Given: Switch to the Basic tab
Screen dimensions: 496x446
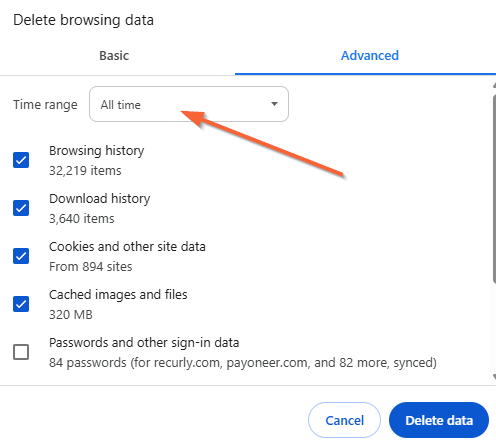Looking at the screenshot, I should tap(114, 55).
